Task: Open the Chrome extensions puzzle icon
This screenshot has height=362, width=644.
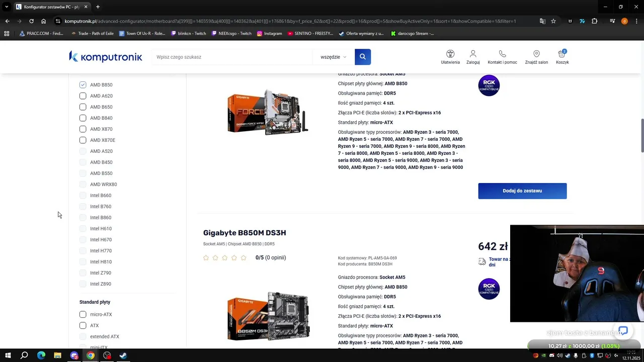Action: [595, 21]
